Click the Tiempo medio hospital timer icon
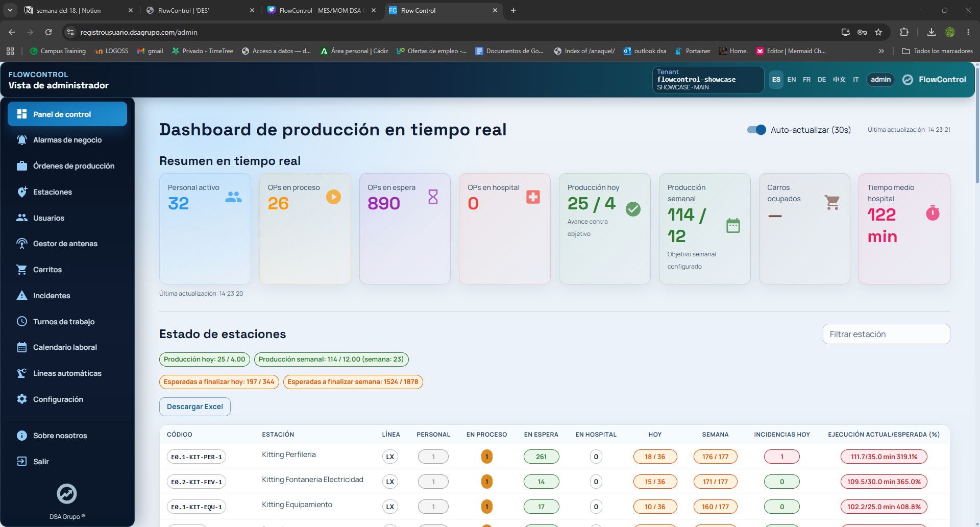This screenshot has width=980, height=527. coord(933,213)
